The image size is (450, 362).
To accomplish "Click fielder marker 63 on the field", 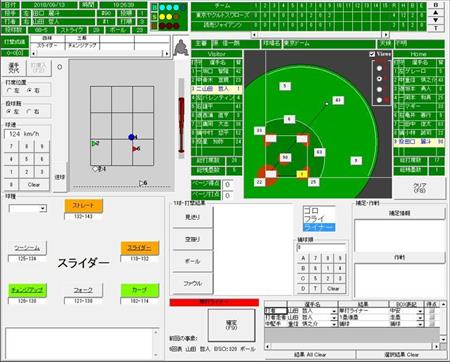I will tap(319, 152).
